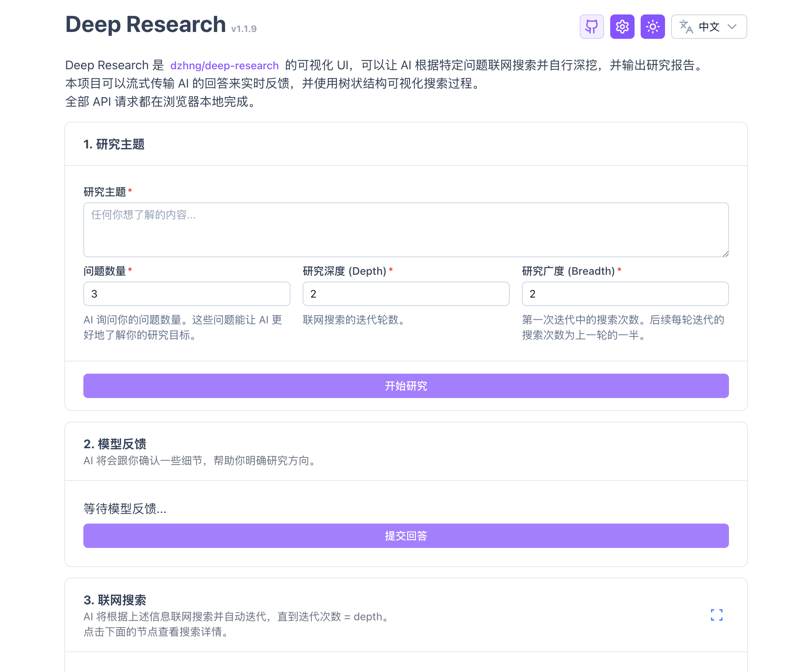Click the Deep Research title heading

(145, 25)
